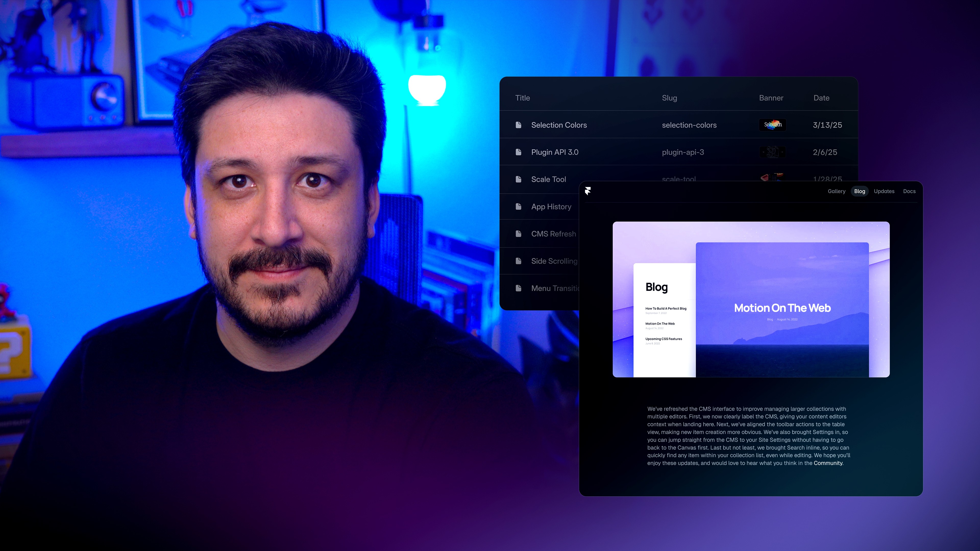The width and height of the screenshot is (980, 551).
Task: Click the page icon beside Selection Colors
Action: coord(518,125)
